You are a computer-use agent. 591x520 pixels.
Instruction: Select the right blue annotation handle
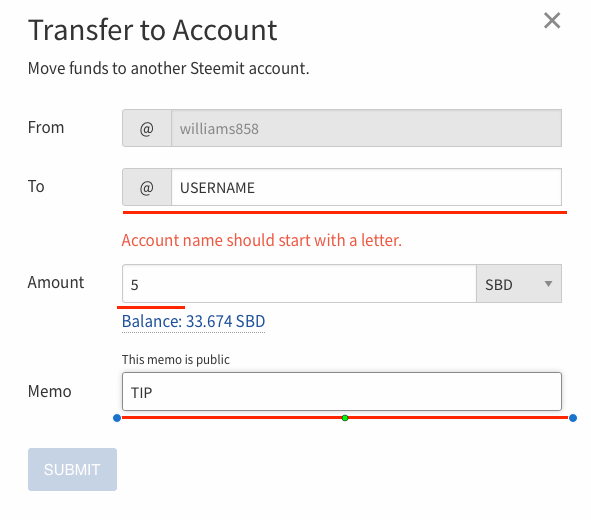pyautogui.click(x=573, y=418)
